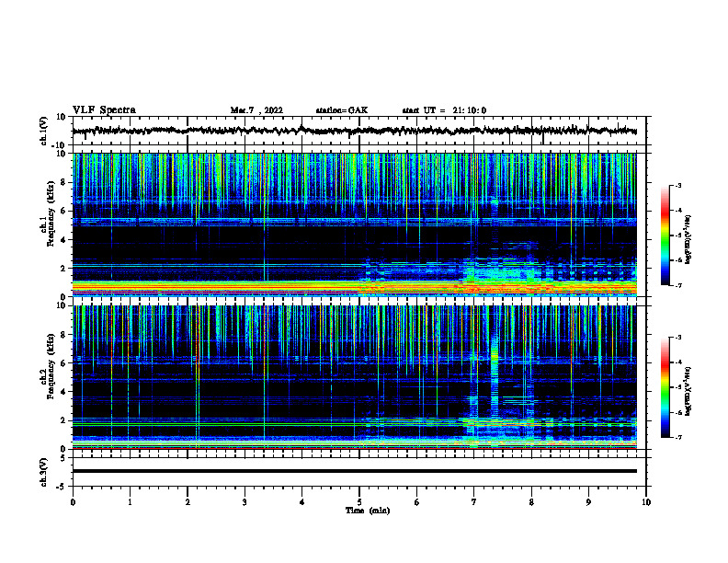The width and height of the screenshot is (728, 563).
Task: Click the "Time (min)" axis label
Action: coord(368,511)
